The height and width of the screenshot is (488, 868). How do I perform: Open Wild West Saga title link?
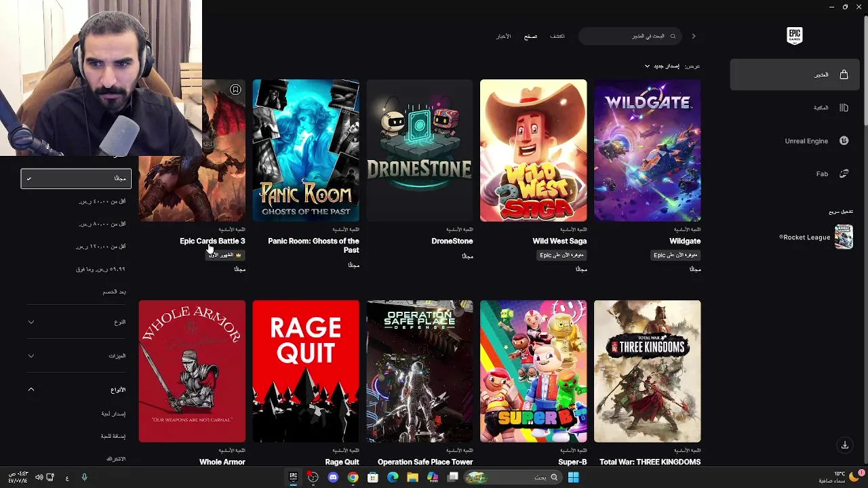(559, 241)
